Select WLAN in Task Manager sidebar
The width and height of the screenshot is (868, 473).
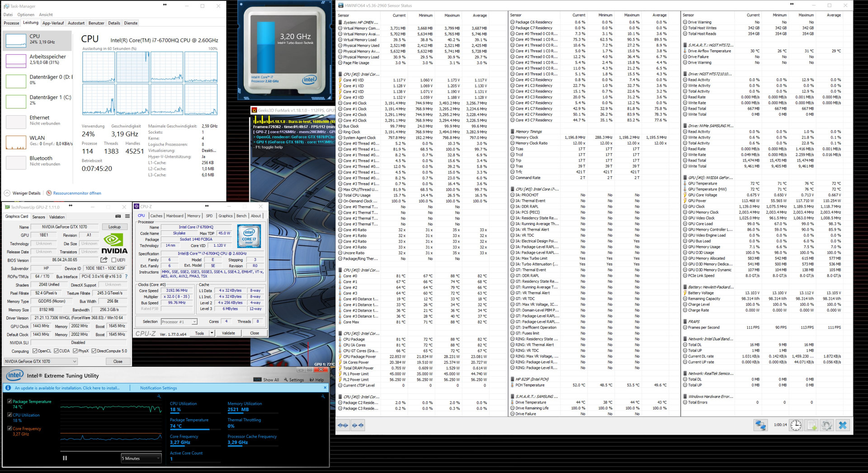pyautogui.click(x=37, y=141)
